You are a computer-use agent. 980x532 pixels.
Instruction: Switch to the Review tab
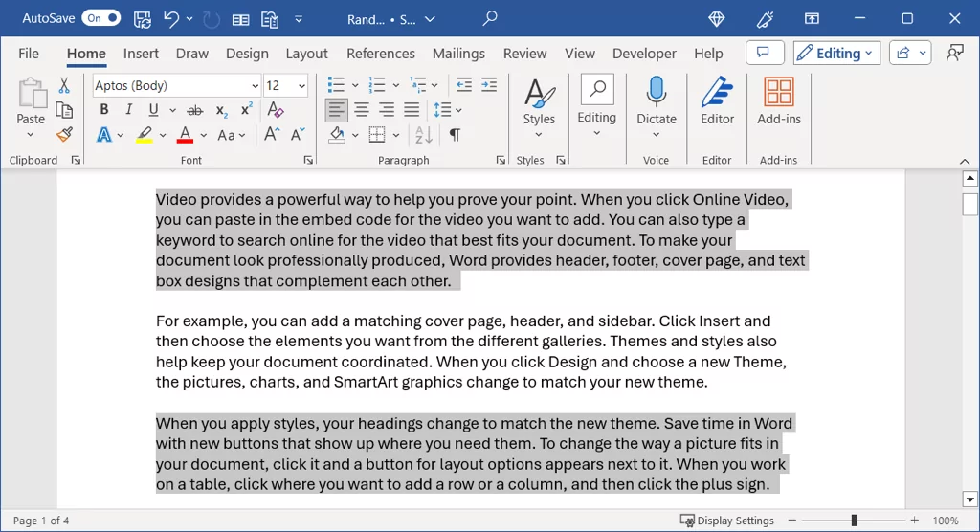pos(525,54)
